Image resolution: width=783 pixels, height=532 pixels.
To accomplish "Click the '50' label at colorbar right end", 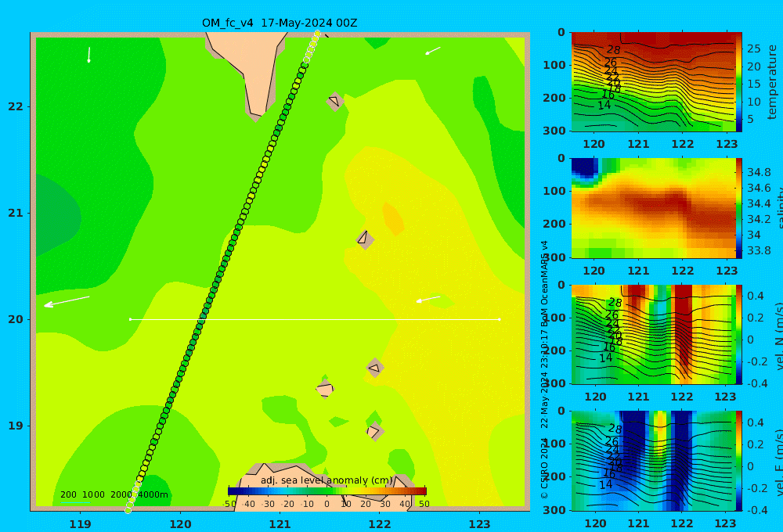I will (424, 504).
